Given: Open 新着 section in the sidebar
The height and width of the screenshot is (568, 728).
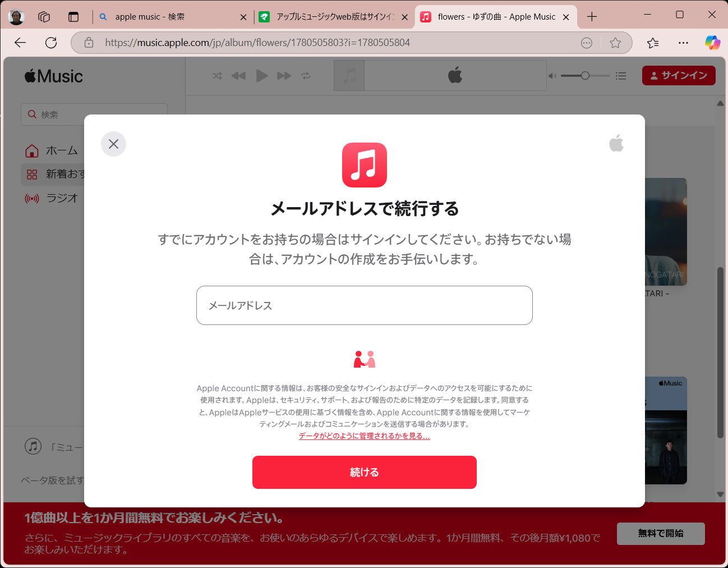Looking at the screenshot, I should [x=53, y=175].
